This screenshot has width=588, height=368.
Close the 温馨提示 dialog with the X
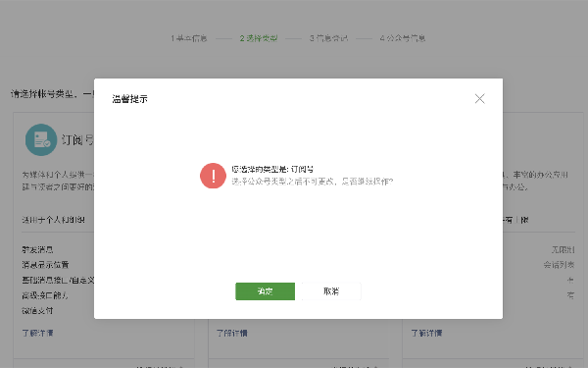tap(479, 99)
